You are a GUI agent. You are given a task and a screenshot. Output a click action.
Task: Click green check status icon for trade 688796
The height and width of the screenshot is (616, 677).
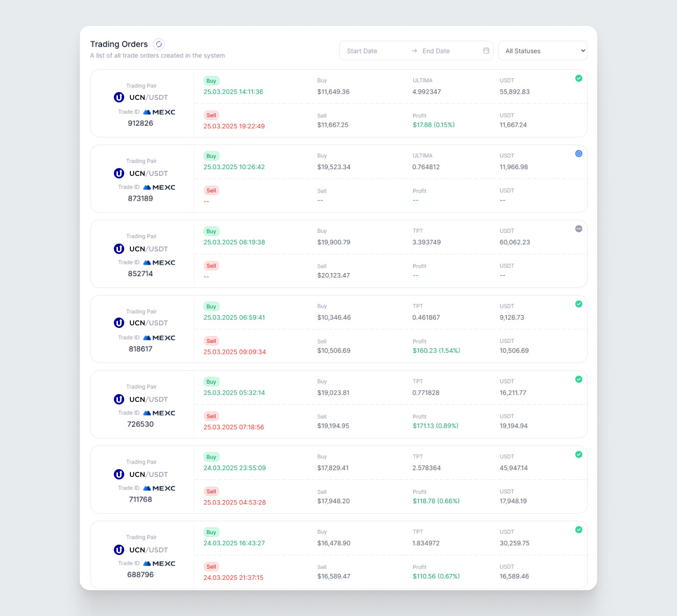[579, 530]
